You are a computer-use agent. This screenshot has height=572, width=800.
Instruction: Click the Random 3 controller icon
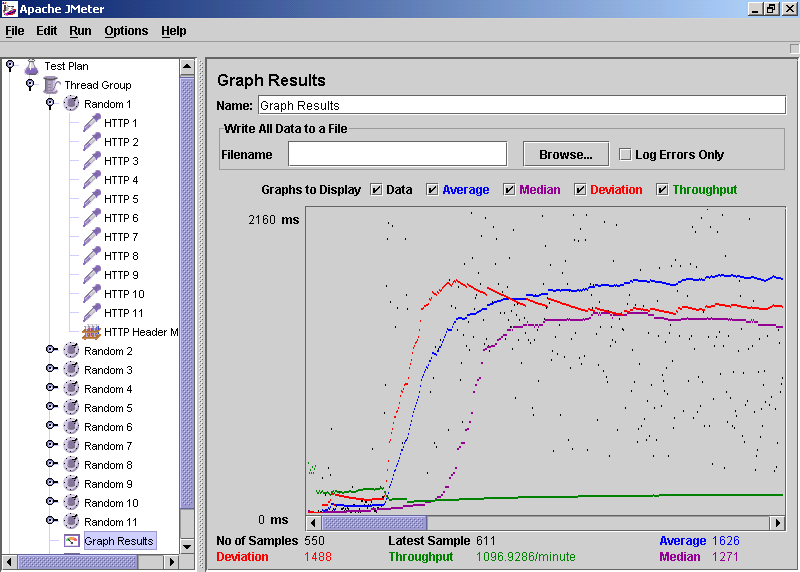coord(71,370)
